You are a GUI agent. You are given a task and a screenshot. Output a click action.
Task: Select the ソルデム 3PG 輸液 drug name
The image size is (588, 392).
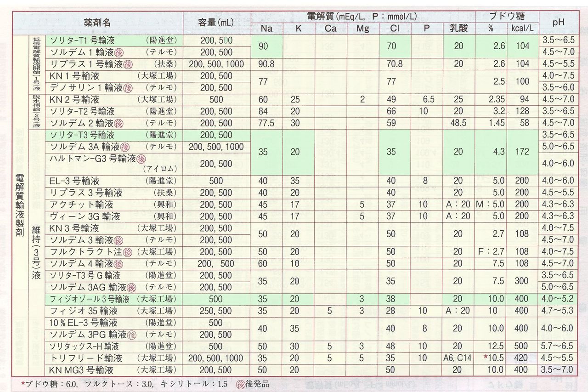(x=87, y=335)
